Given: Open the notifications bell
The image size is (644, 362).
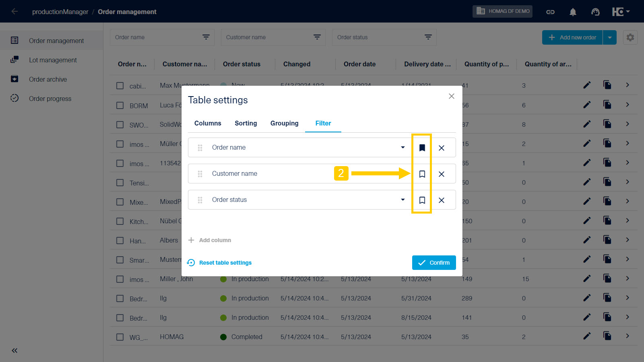Looking at the screenshot, I should coord(572,11).
